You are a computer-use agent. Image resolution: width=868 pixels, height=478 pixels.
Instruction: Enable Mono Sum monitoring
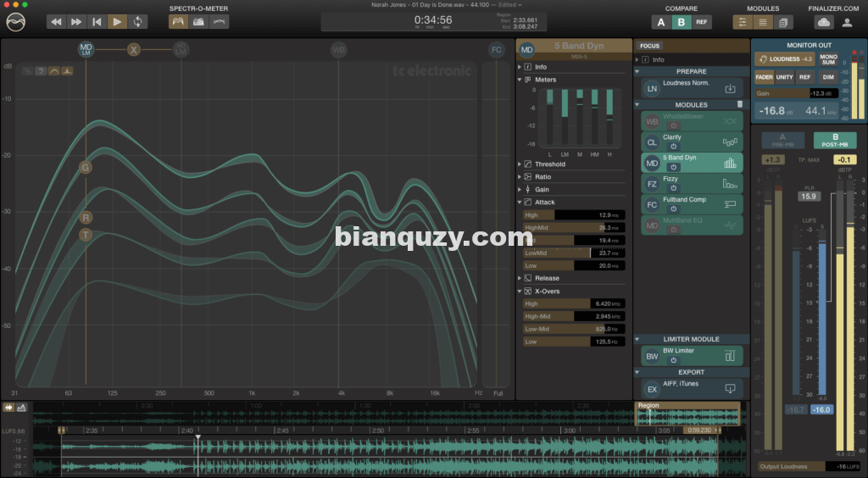point(828,59)
